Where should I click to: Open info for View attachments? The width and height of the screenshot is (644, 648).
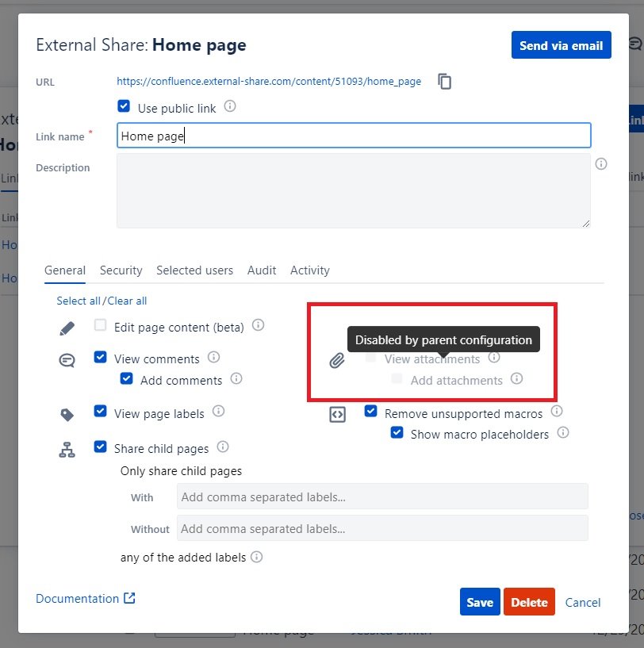coord(494,357)
